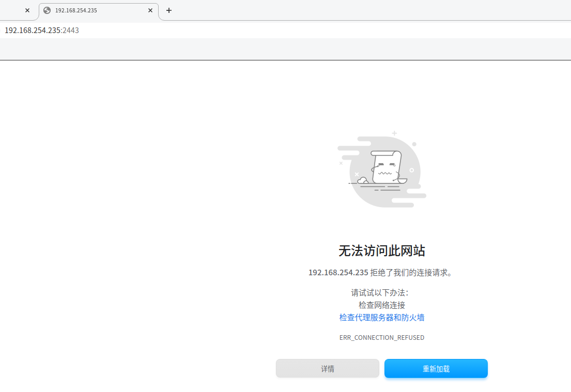571x392 pixels.
Task: Open the 检查代理服务器和防火墙 link
Action: pyautogui.click(x=382, y=318)
